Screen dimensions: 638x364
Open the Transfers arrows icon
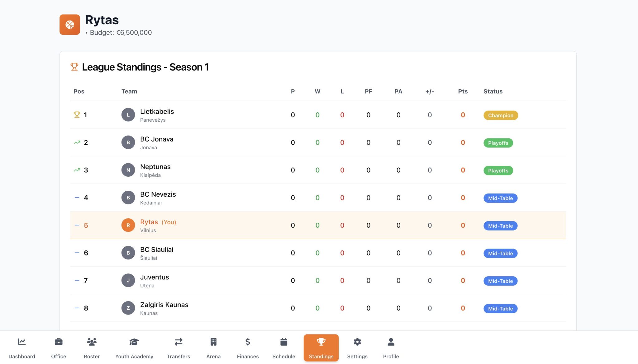pos(179,342)
